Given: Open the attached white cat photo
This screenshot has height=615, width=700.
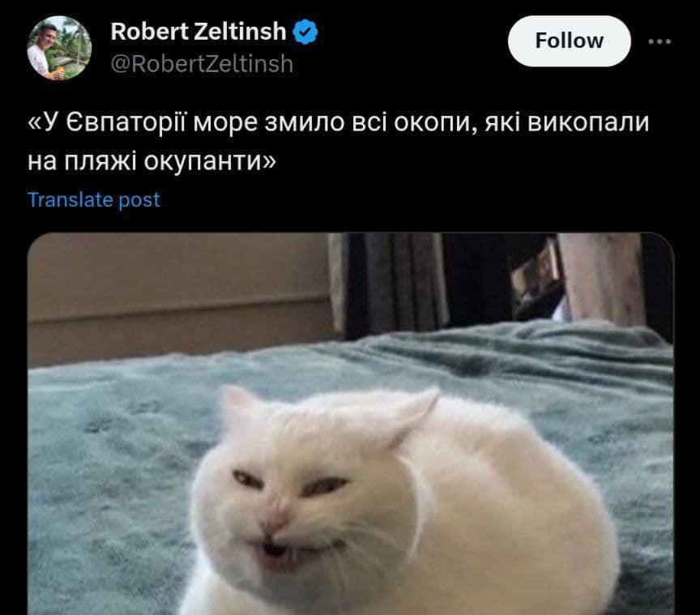Looking at the screenshot, I should (351, 424).
